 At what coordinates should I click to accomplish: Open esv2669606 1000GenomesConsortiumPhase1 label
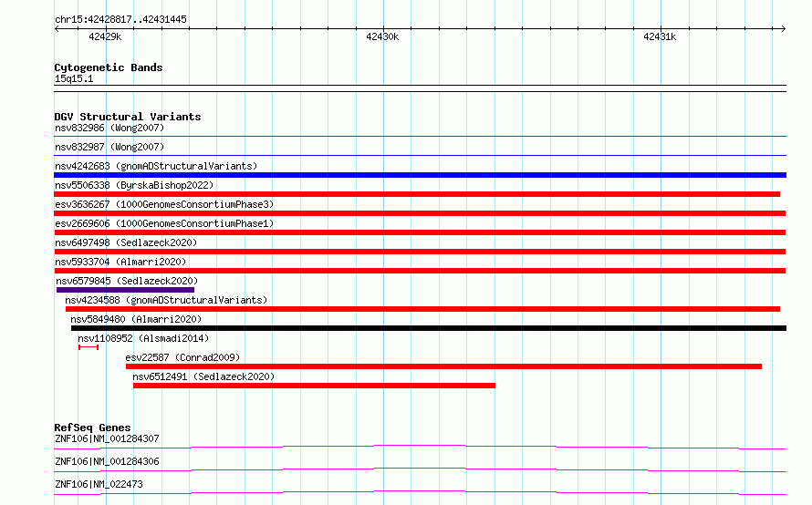coord(164,223)
